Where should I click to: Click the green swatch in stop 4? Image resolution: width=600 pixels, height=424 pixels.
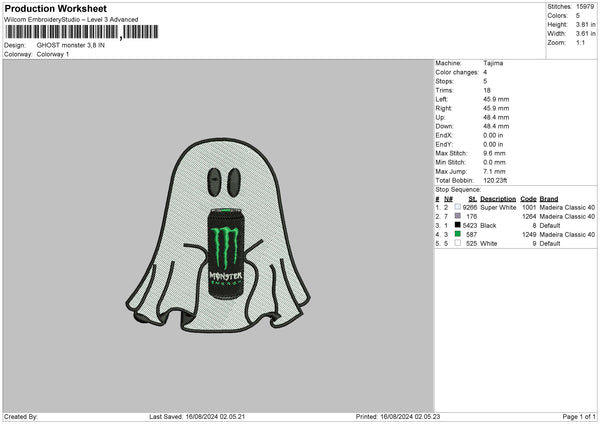click(x=457, y=234)
